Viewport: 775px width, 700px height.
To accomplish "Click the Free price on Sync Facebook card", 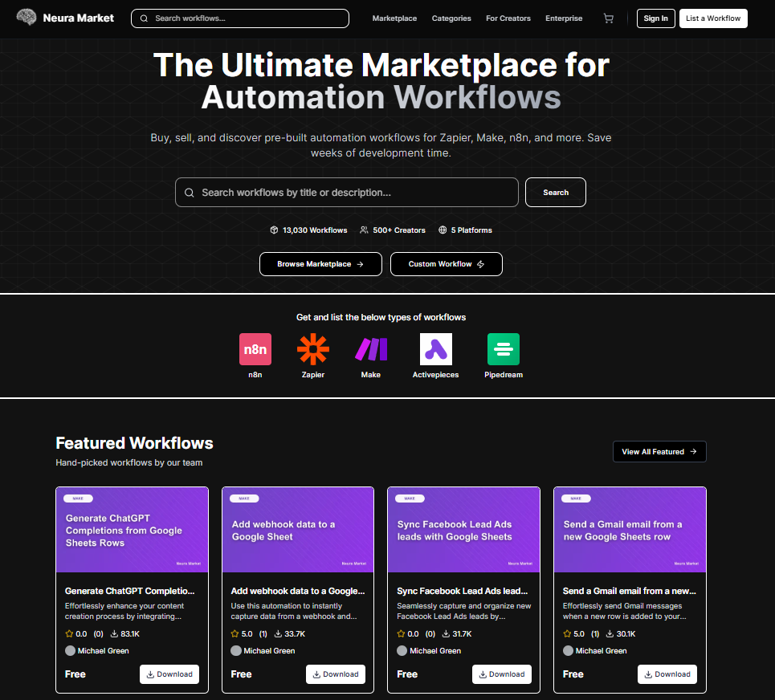I will click(407, 674).
